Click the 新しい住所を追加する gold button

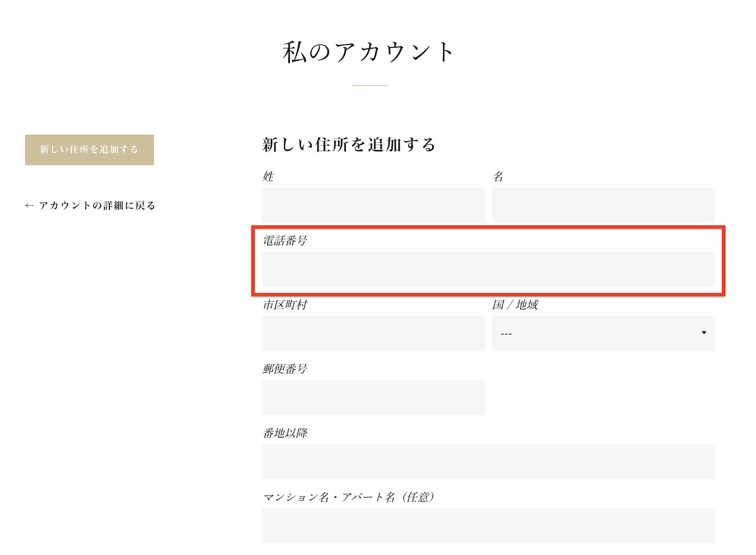(x=89, y=150)
